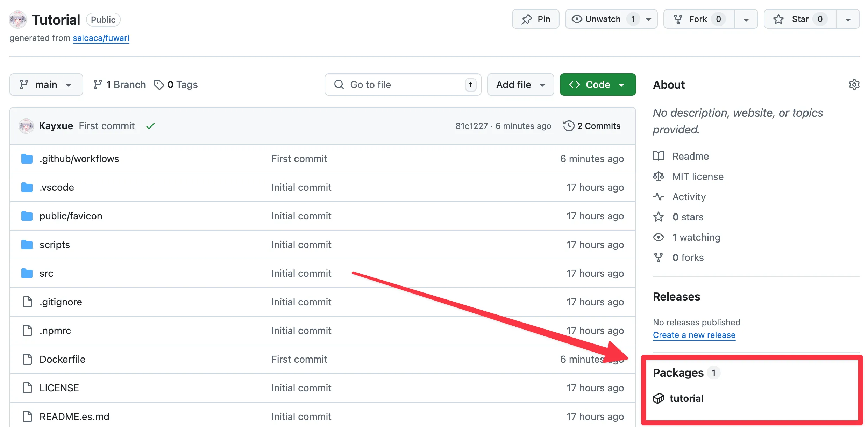Click the clock history icon beside 2 Commits
This screenshot has width=868, height=427.
pyautogui.click(x=569, y=126)
